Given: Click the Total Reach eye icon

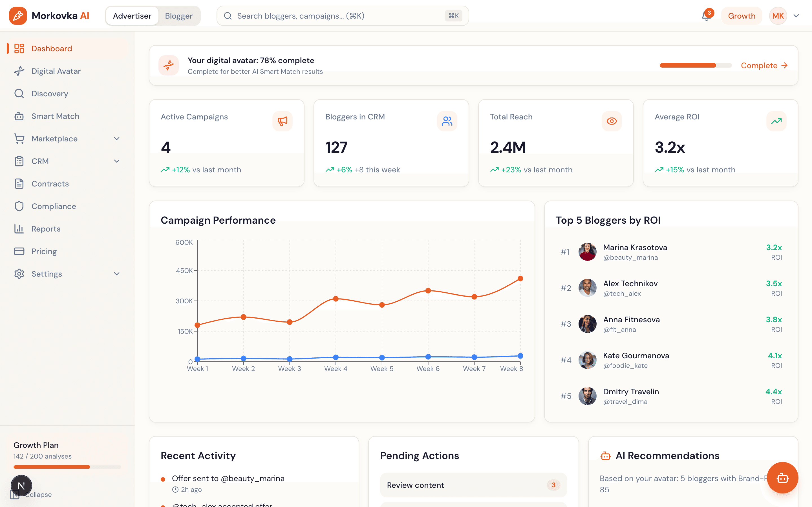Looking at the screenshot, I should pyautogui.click(x=612, y=121).
